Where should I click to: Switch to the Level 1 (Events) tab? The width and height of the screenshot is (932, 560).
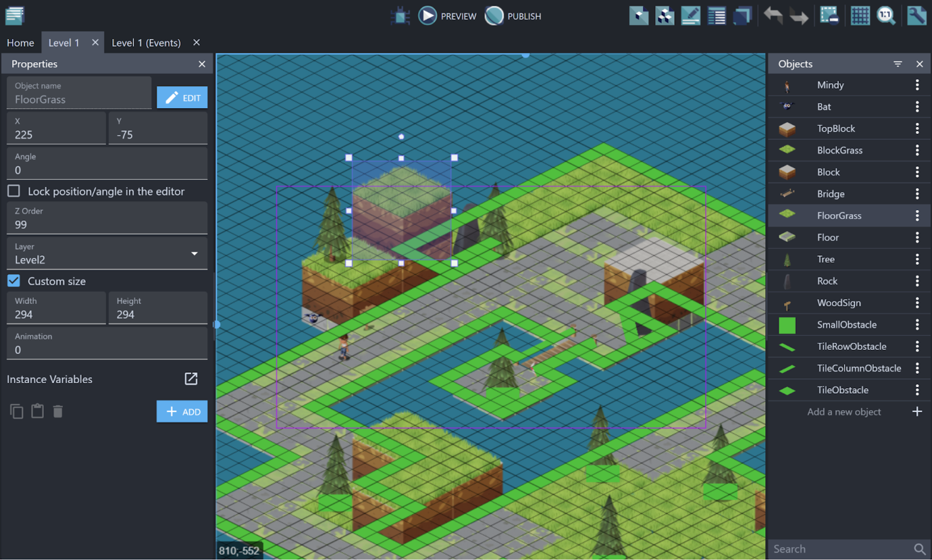(x=145, y=42)
